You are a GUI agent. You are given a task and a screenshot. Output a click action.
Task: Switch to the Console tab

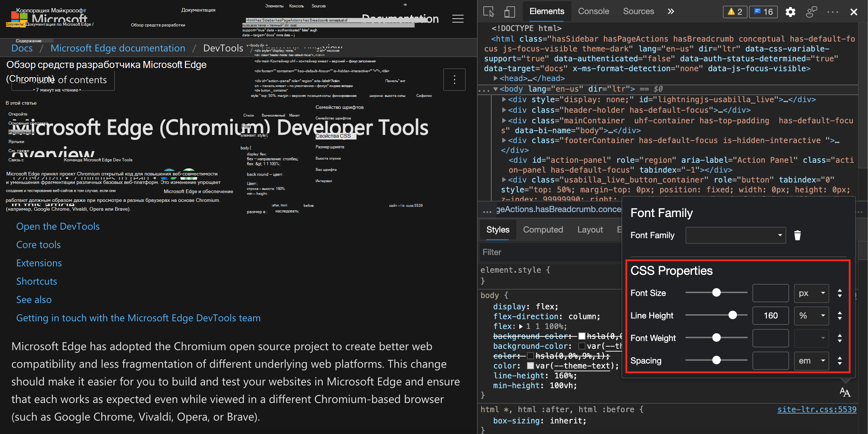[593, 11]
